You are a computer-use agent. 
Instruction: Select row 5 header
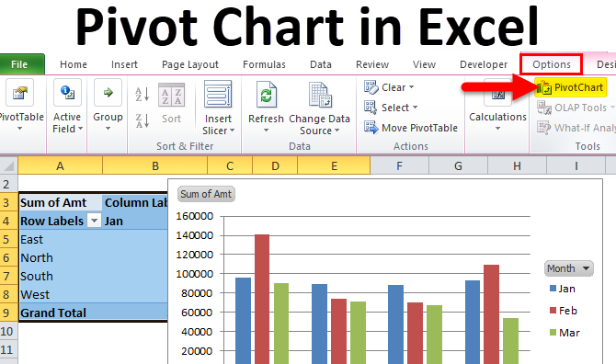pos(8,239)
